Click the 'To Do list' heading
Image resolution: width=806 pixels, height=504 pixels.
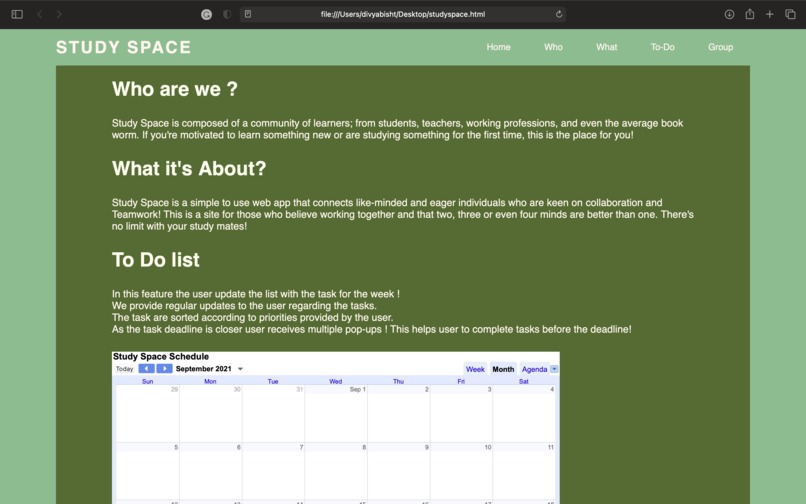(x=156, y=260)
